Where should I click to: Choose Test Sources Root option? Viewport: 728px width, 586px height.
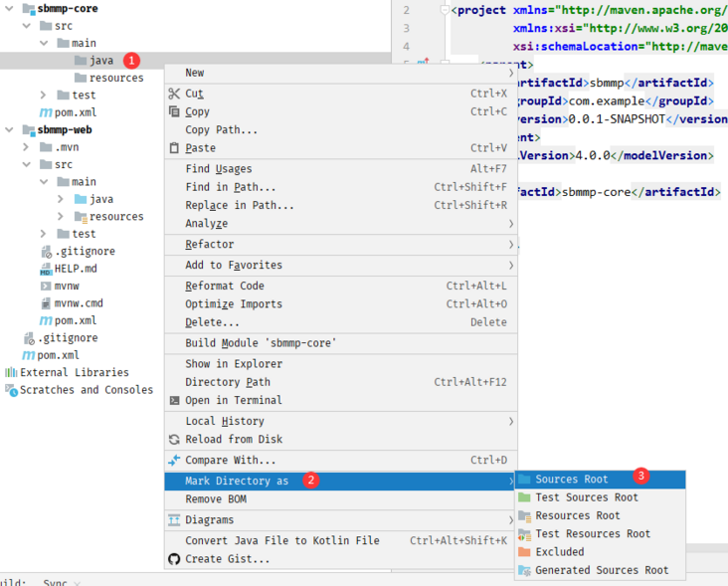point(586,497)
